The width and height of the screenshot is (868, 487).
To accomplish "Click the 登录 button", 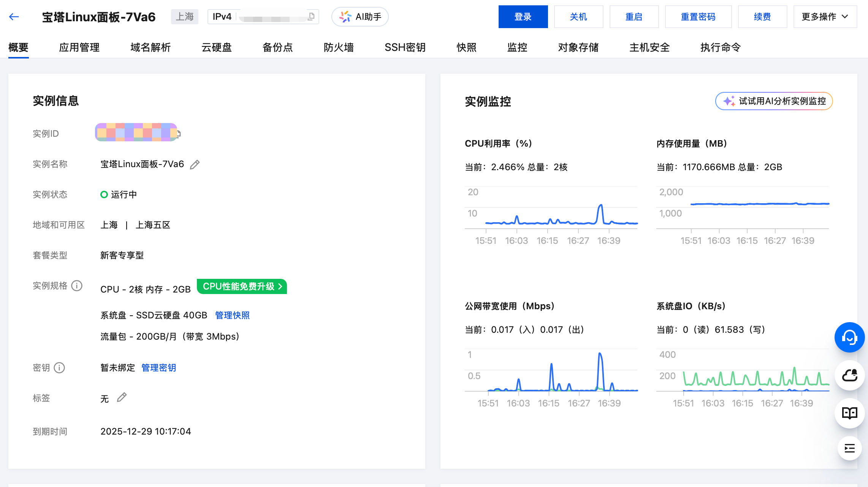I will click(x=523, y=17).
